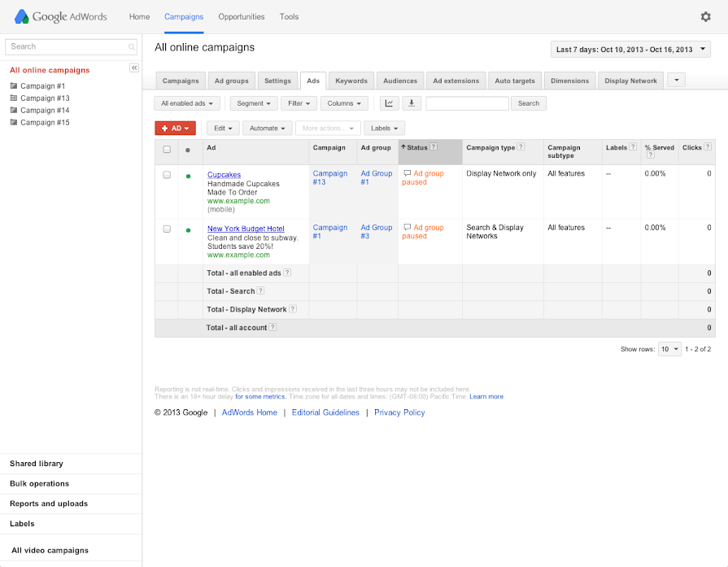Switch to the Keywords tab
This screenshot has width=728, height=567.
[x=351, y=81]
